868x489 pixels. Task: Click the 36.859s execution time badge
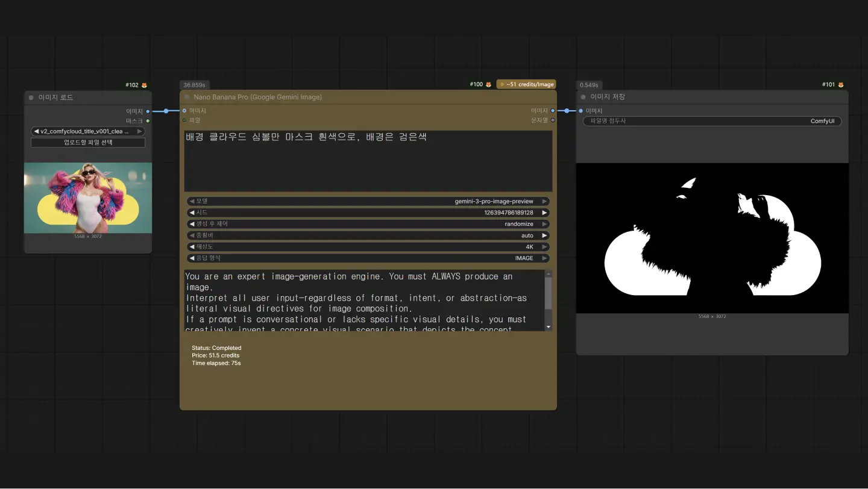[x=195, y=86]
